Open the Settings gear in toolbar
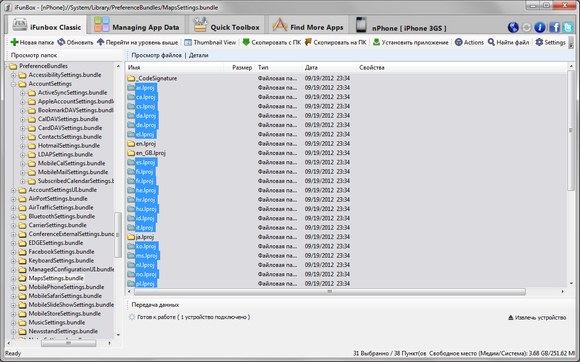Screen dimensions: 580x362 tap(550, 42)
